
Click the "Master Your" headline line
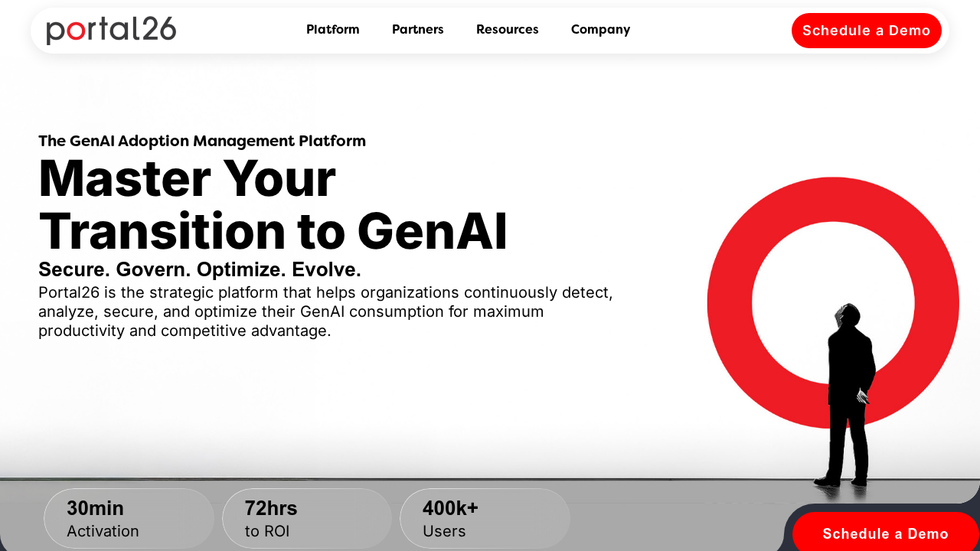click(x=187, y=178)
